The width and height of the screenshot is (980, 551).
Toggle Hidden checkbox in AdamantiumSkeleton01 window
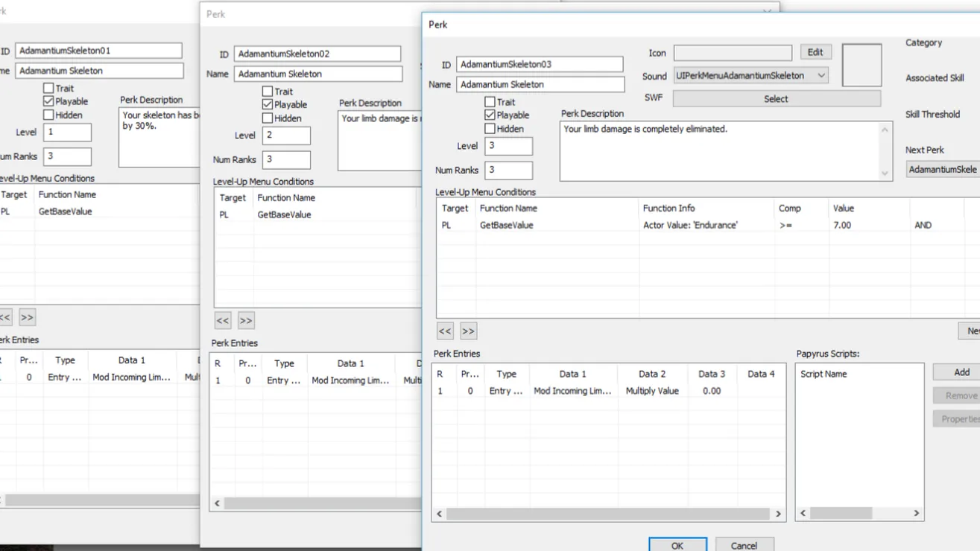[x=48, y=115]
